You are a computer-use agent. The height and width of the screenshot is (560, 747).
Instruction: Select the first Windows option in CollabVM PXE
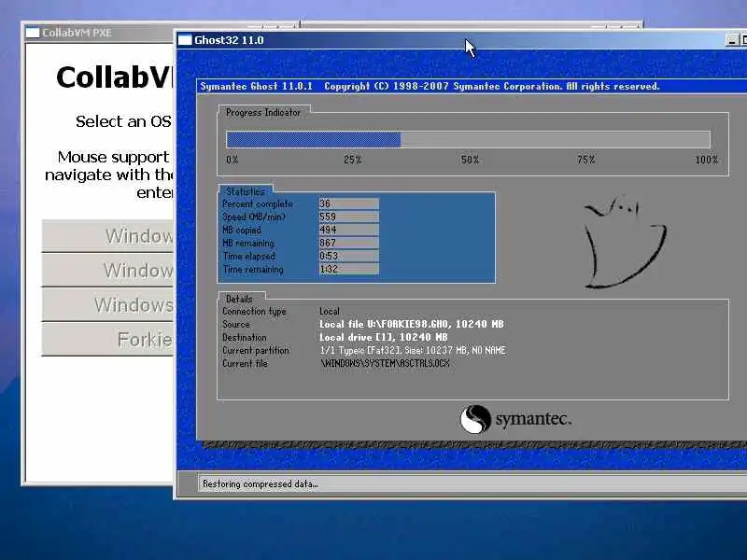click(x=108, y=236)
